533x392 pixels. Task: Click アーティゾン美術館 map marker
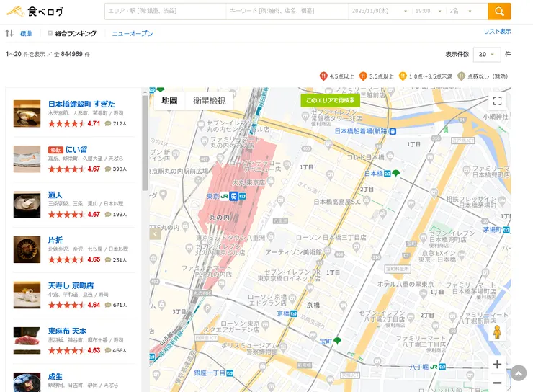click(327, 251)
